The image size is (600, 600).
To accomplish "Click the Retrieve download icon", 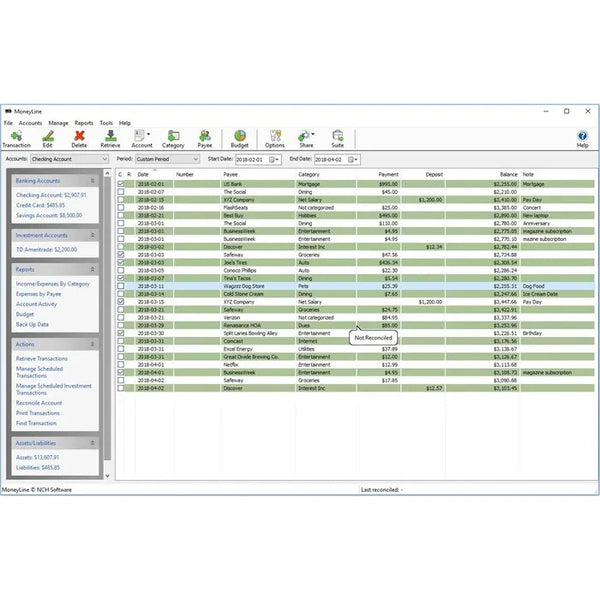I will coord(111,139).
